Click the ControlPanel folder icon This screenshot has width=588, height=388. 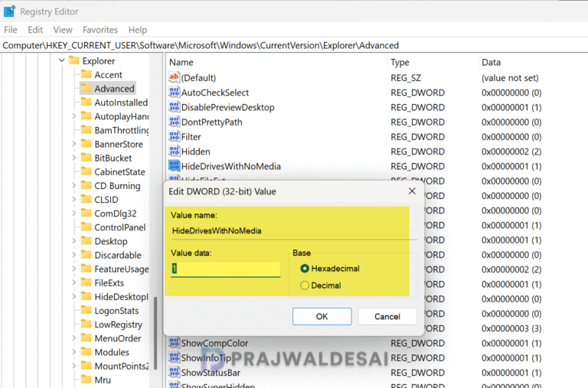pyautogui.click(x=87, y=227)
